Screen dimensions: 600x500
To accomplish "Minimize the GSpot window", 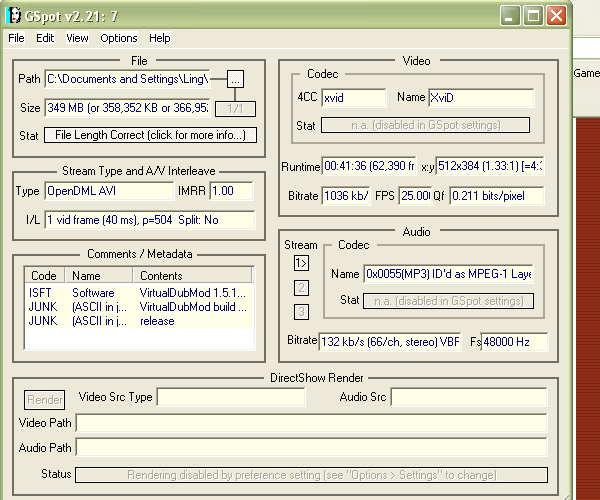I will (x=510, y=16).
